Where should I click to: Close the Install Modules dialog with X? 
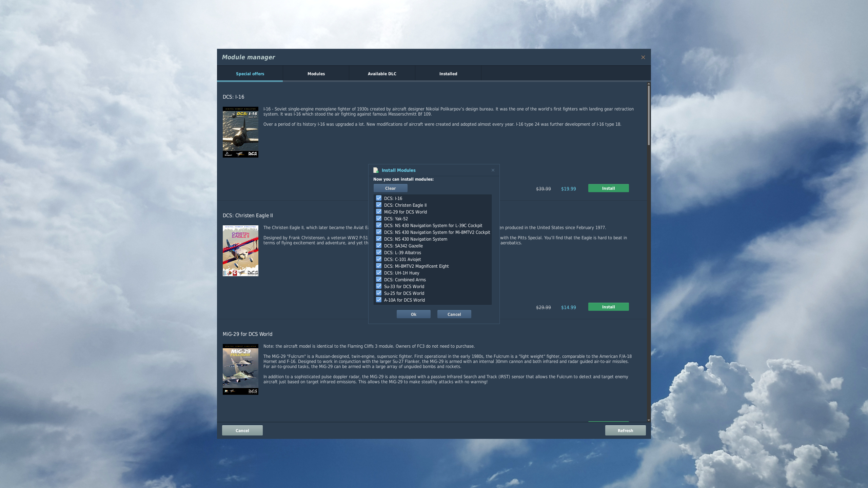[x=493, y=170]
